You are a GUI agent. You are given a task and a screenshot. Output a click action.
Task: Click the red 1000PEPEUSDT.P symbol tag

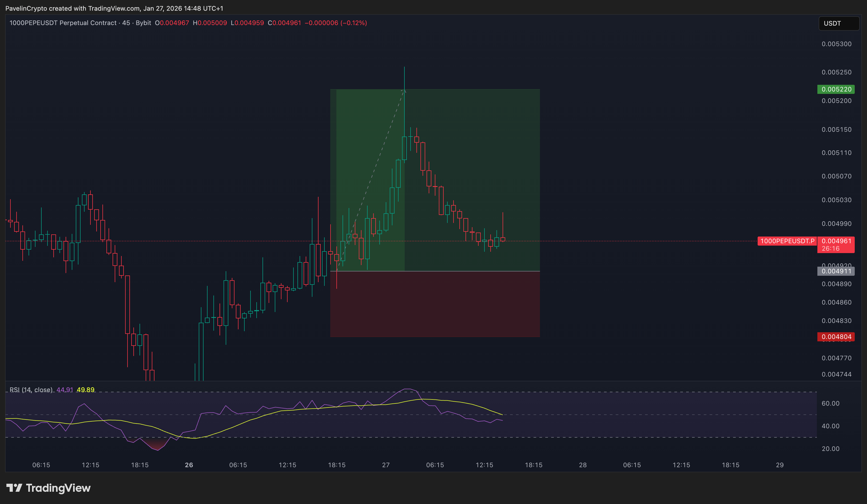point(787,241)
